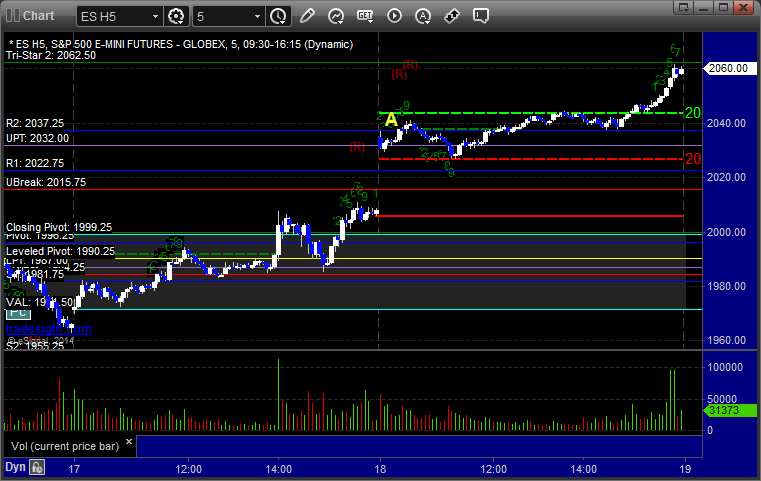The image size is (761, 481).
Task: Click the red 20 dashed line label
Action: tap(693, 159)
